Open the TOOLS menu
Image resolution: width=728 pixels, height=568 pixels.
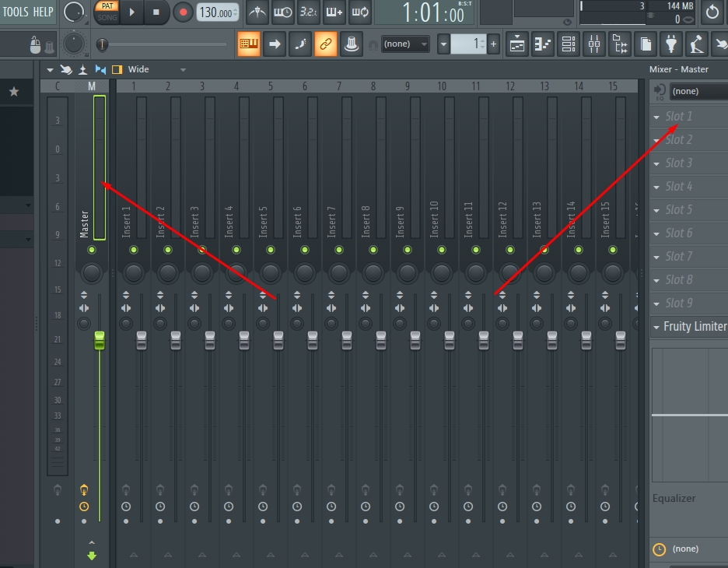[x=16, y=12]
